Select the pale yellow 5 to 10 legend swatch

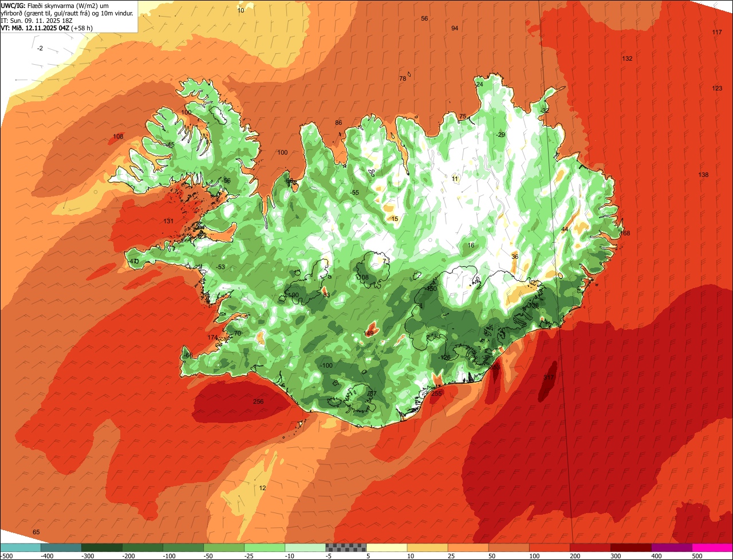click(387, 547)
